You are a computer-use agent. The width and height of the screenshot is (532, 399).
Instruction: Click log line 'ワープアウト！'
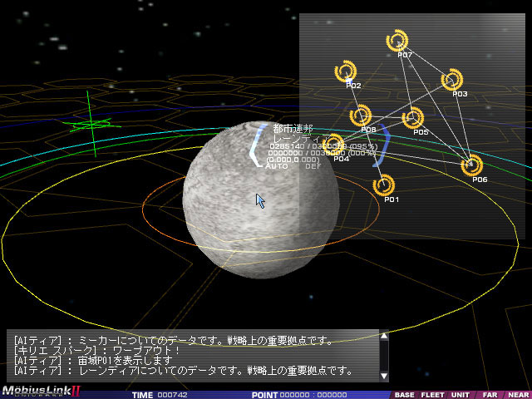click(97, 350)
